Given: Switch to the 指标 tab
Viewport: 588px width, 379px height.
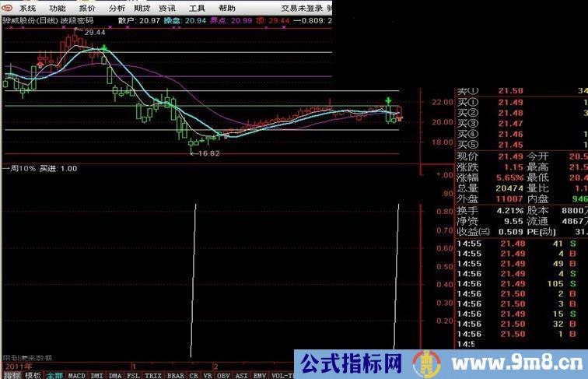Looking at the screenshot, I should click(12, 374).
